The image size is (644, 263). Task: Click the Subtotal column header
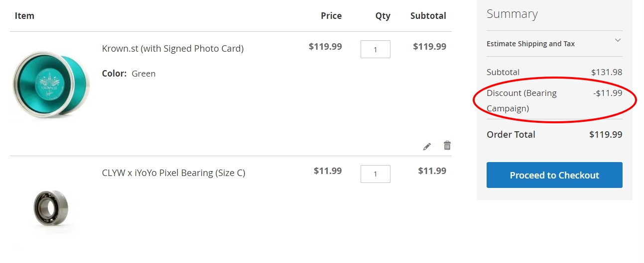coord(428,16)
